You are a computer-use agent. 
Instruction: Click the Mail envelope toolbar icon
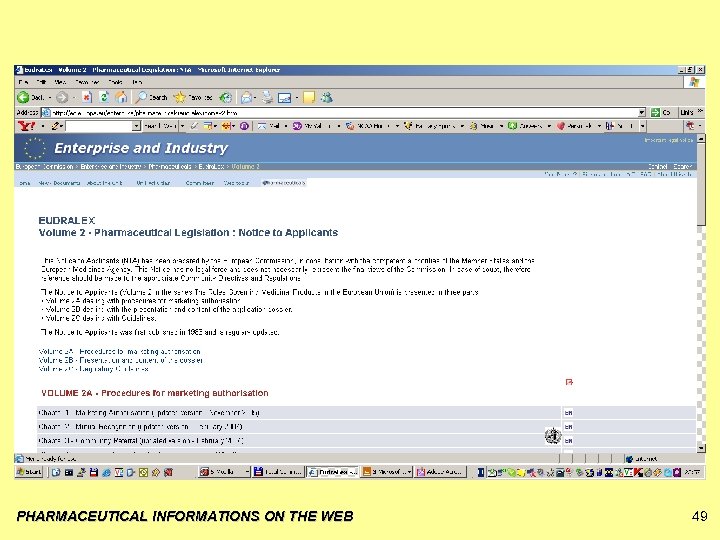coord(247,97)
